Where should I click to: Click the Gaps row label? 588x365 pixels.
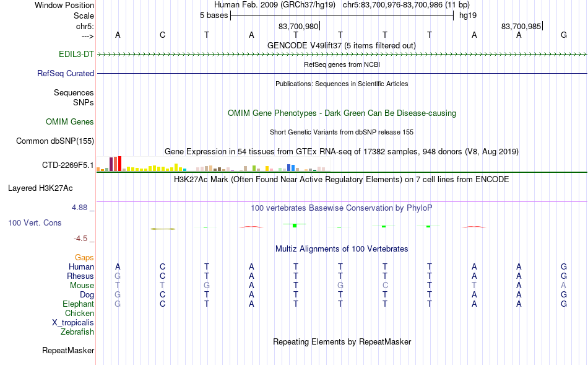pos(84,257)
